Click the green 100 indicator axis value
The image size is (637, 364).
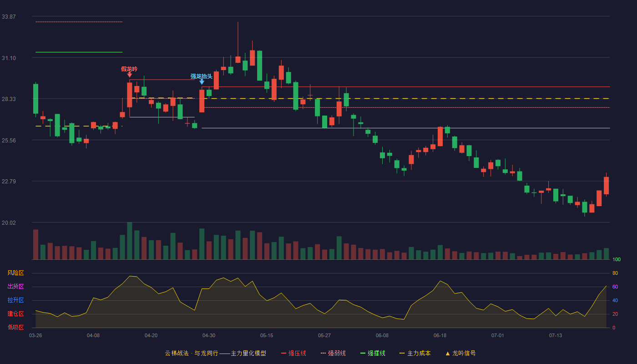point(617,260)
